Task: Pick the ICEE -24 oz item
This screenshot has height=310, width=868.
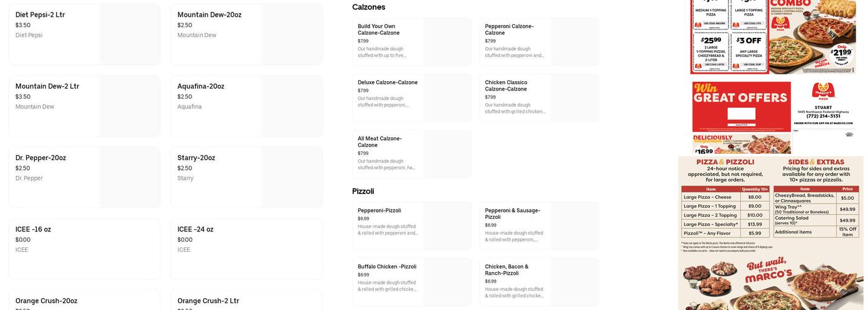Action: (x=246, y=249)
